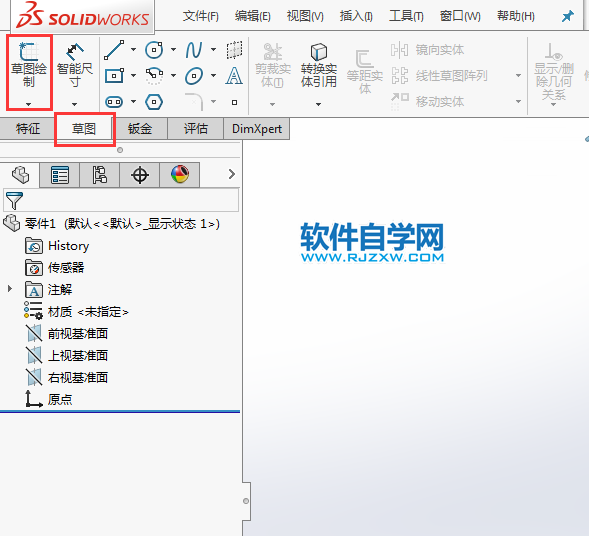This screenshot has height=536, width=589.
Task: Open the 插入(I) menu
Action: pos(356,16)
